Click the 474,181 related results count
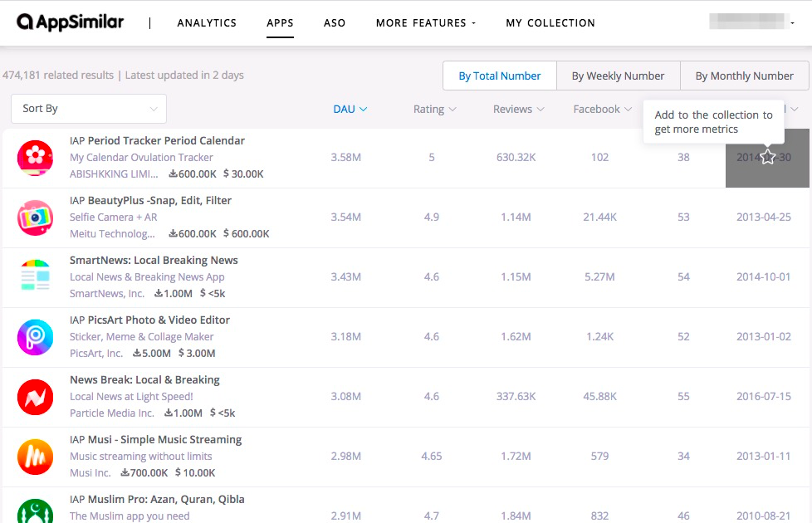This screenshot has height=523, width=812. click(58, 75)
